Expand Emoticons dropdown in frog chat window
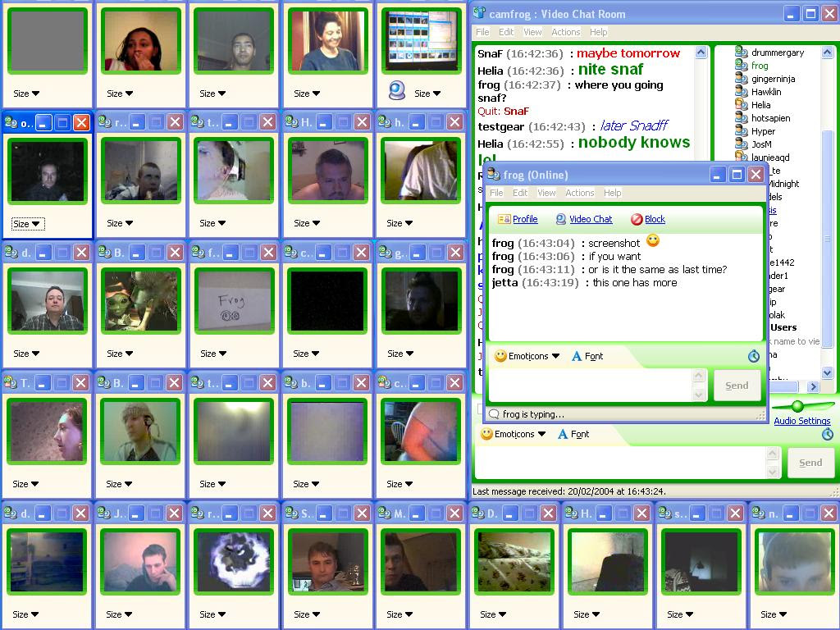The height and width of the screenshot is (630, 840). (x=527, y=356)
